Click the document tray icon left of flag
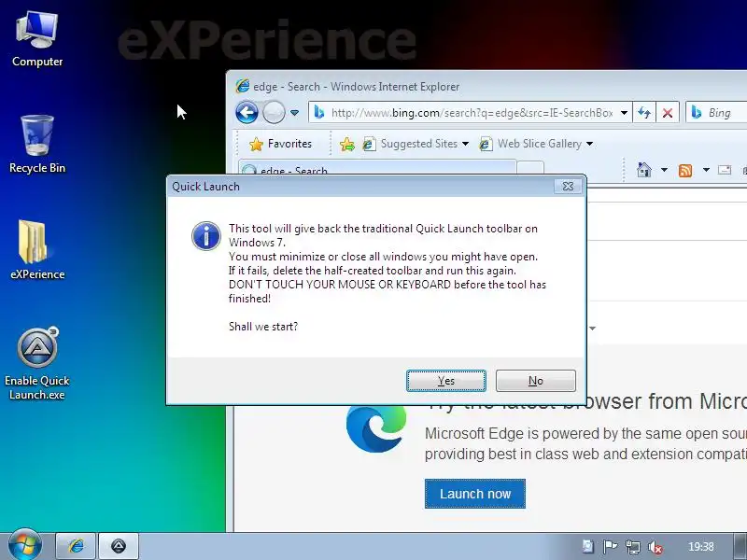 [588, 547]
